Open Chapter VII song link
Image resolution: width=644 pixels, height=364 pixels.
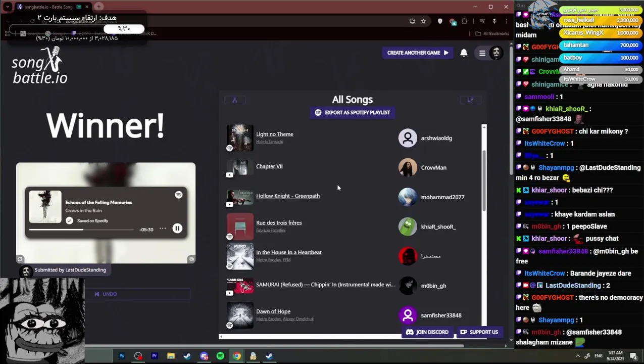coord(269,166)
